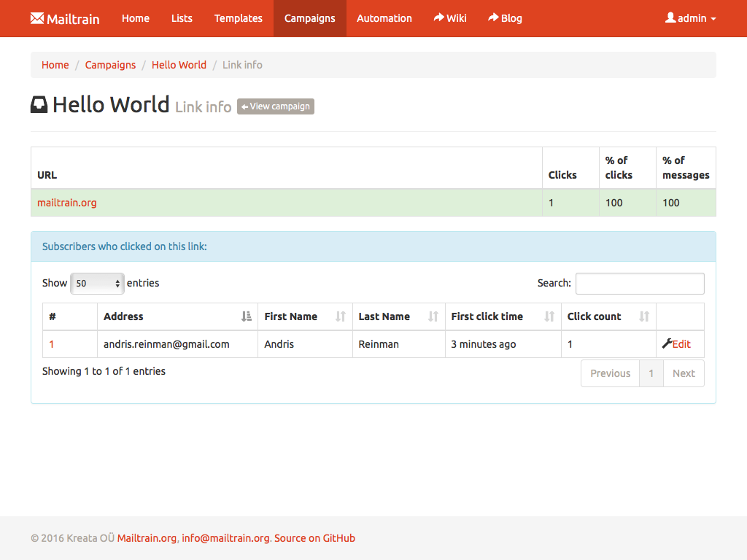Sort by First Name column icon
Screen dimensions: 747x560
point(340,316)
